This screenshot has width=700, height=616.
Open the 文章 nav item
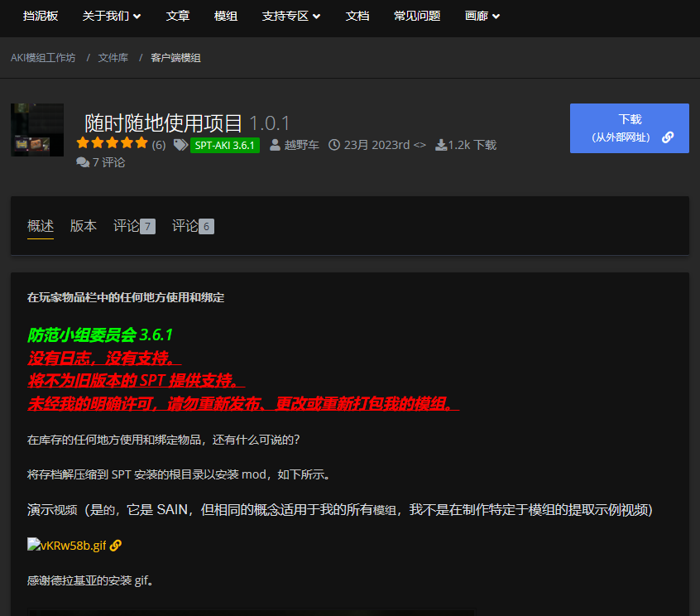(x=178, y=16)
